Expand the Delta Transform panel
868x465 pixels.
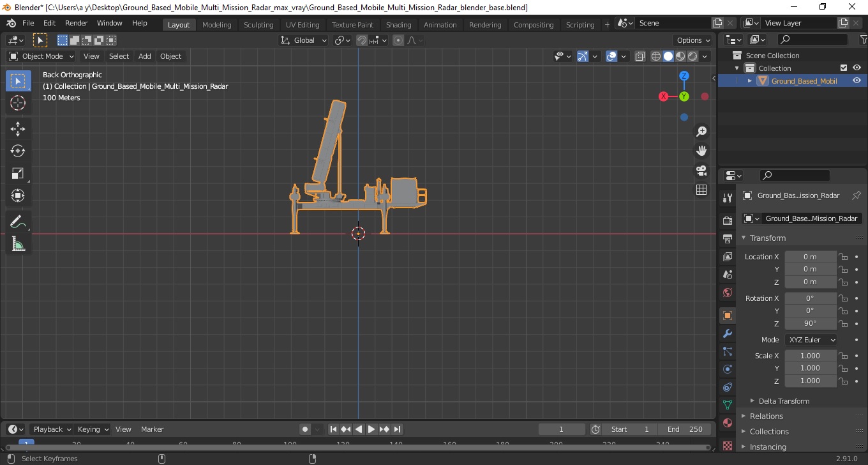click(784, 401)
